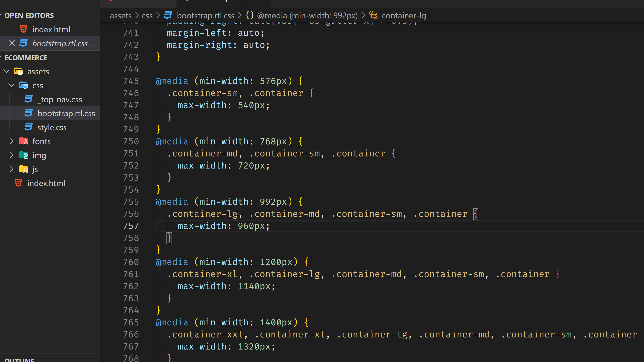Collapse the css folder
This screenshot has height=362, width=644.
point(11,86)
